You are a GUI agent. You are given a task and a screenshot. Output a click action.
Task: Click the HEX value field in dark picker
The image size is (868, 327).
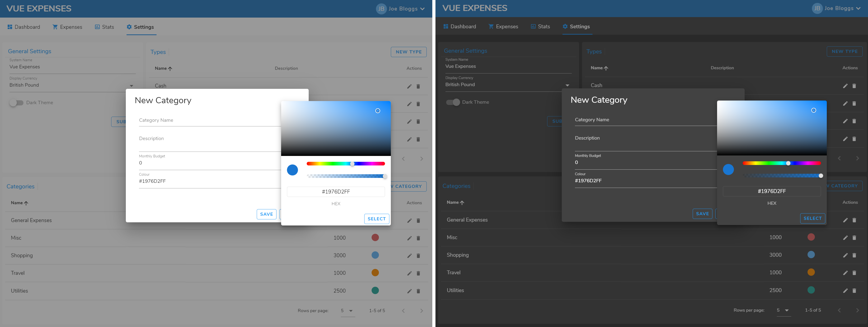pos(772,191)
